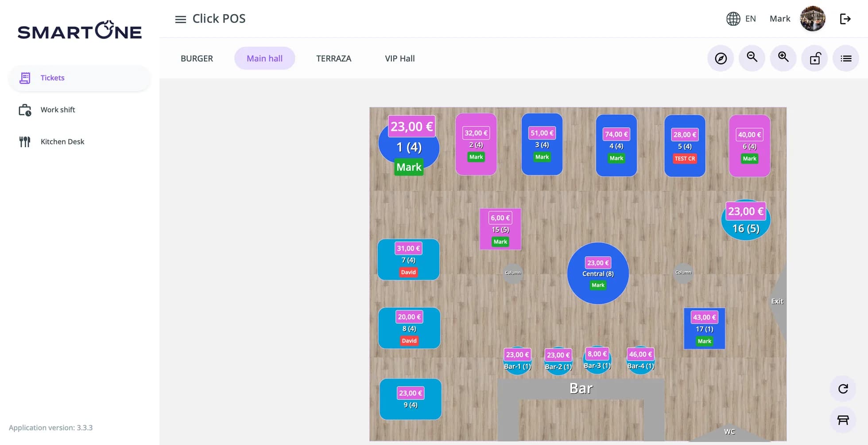The image size is (868, 445).
Task: Zoom in the floor plan
Action: [783, 58]
